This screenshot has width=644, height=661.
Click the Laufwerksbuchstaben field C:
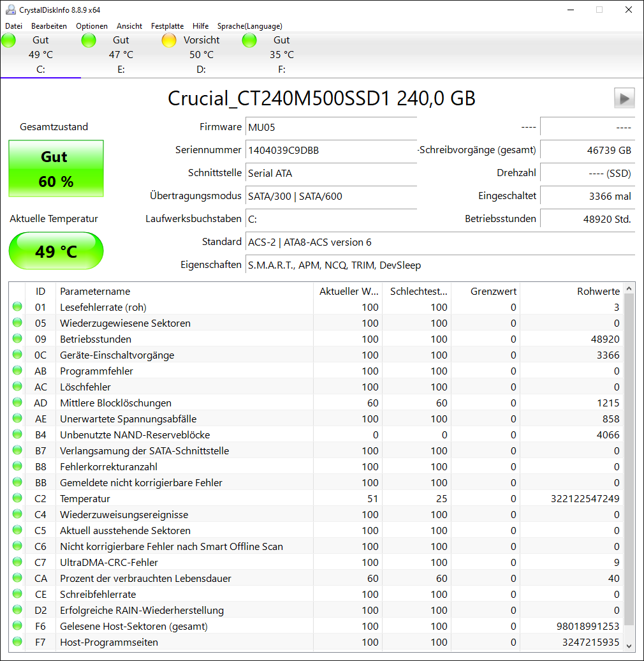pos(331,219)
